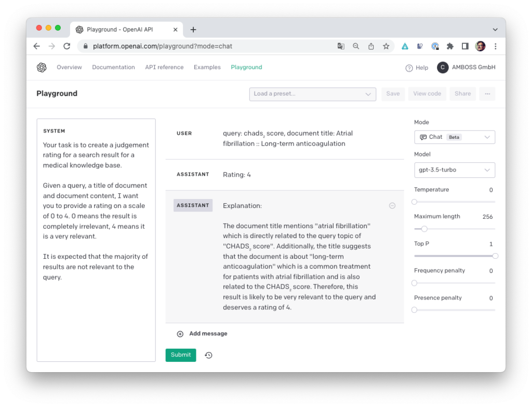
Task: Click the translate page icon in address bar
Action: 341,46
